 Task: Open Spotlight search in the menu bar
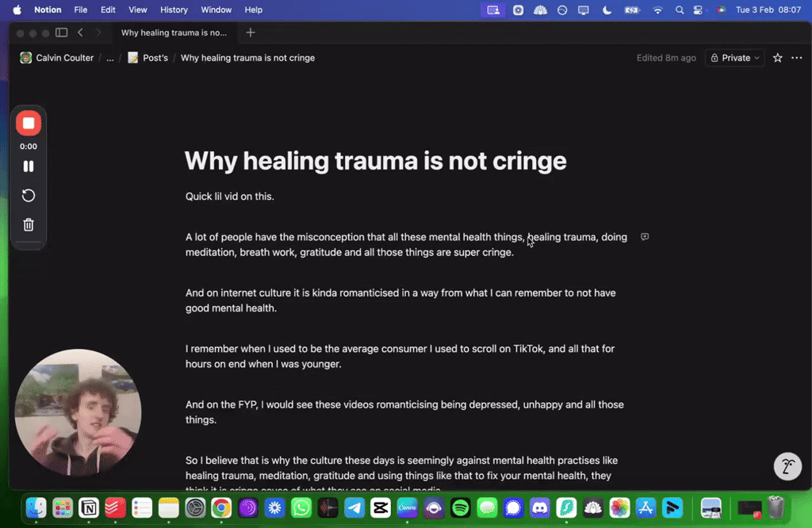tap(678, 10)
